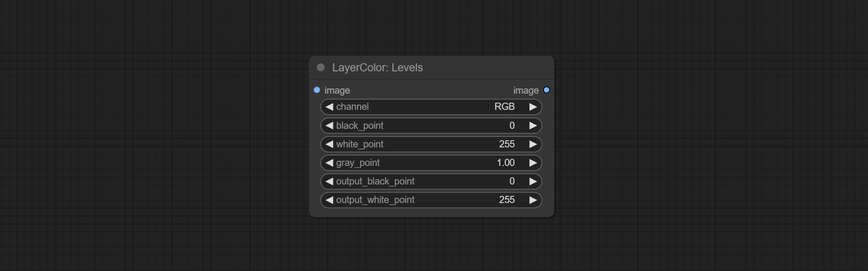Click the image output socket
This screenshot has width=868, height=271.
[x=546, y=90]
